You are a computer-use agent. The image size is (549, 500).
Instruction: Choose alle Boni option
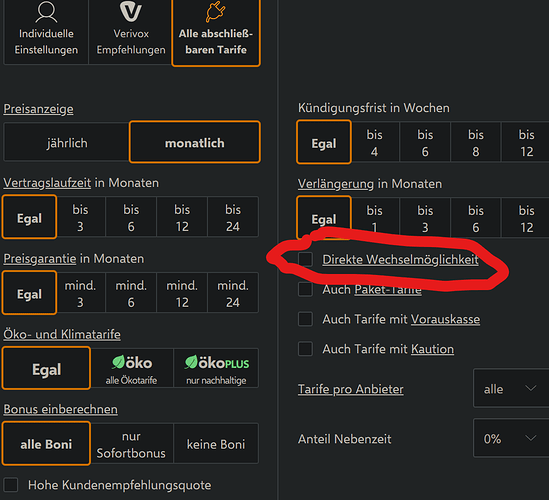click(x=46, y=444)
